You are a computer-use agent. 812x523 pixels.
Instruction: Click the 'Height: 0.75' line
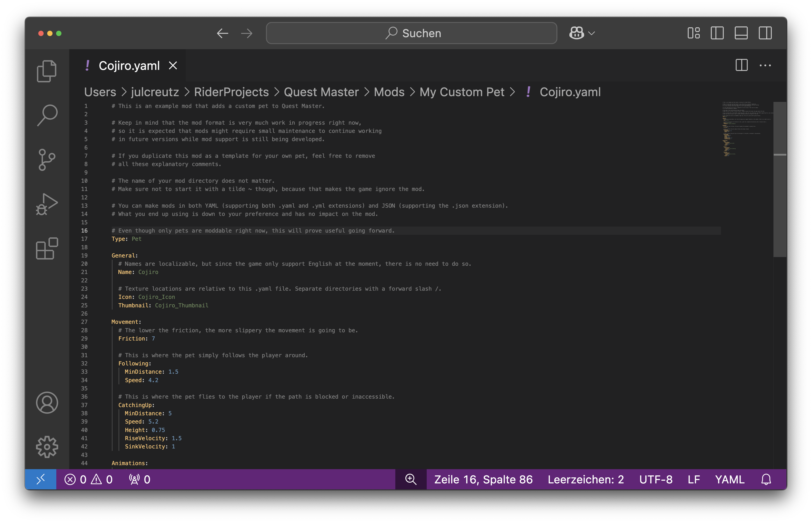click(145, 430)
